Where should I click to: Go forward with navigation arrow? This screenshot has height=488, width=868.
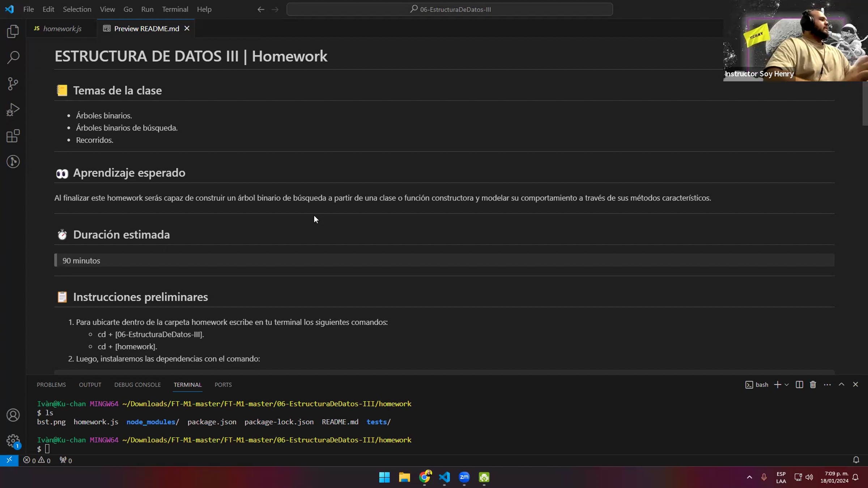point(275,9)
